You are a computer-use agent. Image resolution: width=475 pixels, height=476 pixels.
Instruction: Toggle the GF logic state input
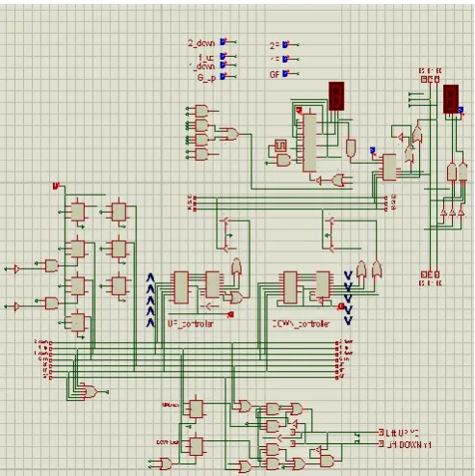[x=285, y=73]
